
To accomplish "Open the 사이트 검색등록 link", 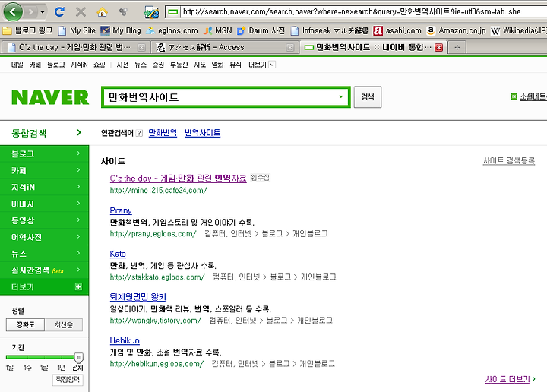I will coord(508,161).
